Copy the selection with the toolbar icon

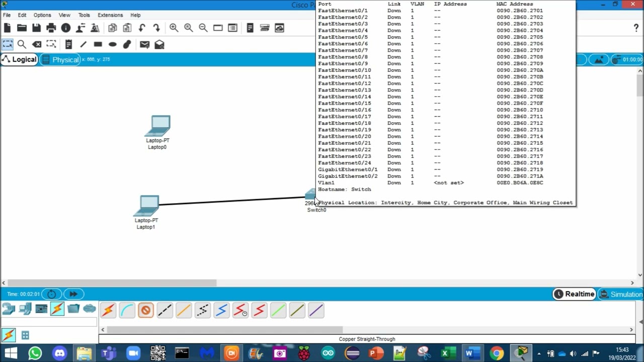[113, 28]
